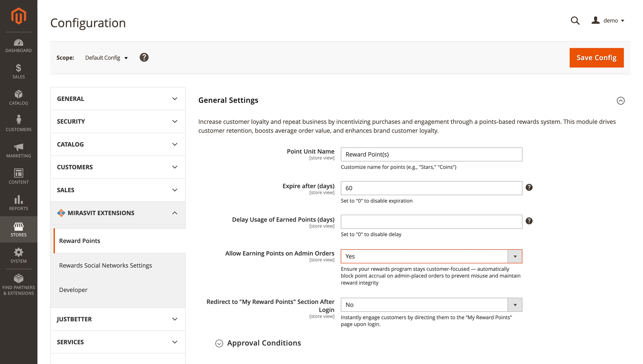The height and width of the screenshot is (364, 643).
Task: Collapse the Mirasvit Extensions group
Action: (175, 213)
